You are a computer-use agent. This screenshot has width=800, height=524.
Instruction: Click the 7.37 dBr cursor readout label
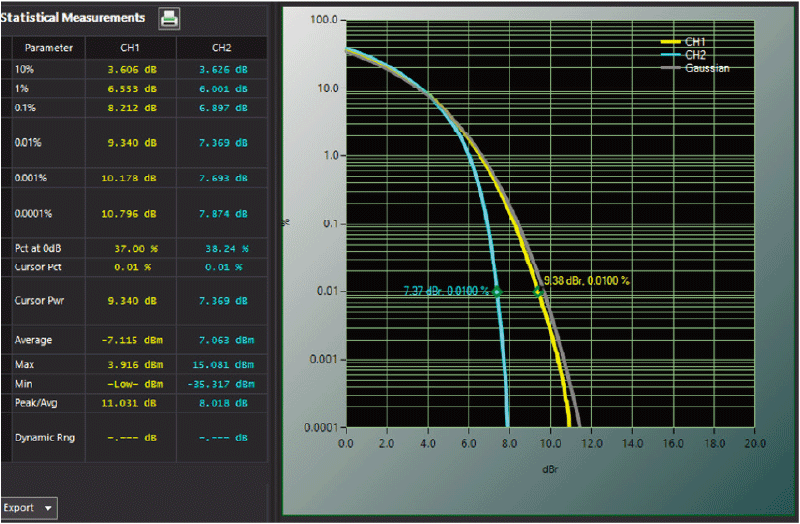coord(446,291)
